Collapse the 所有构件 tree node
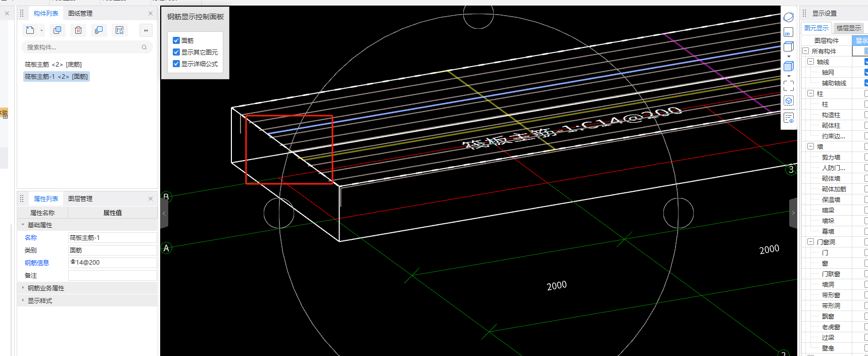 point(806,51)
